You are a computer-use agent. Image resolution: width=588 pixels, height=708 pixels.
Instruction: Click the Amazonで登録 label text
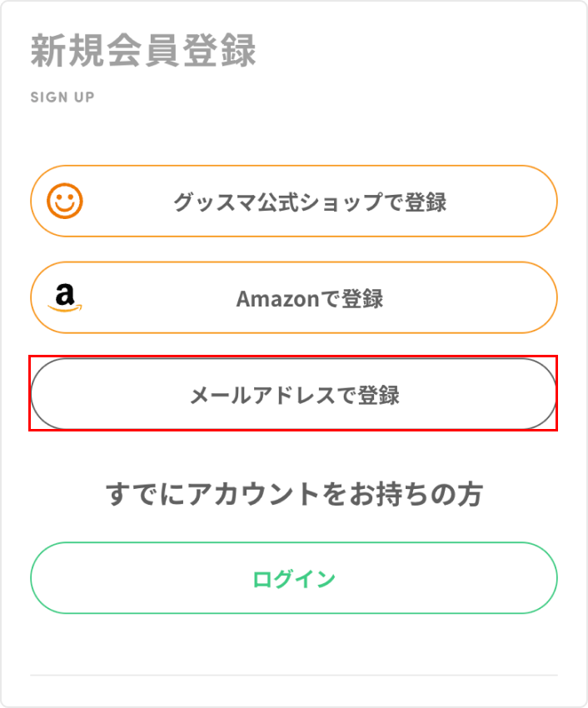coord(310,298)
